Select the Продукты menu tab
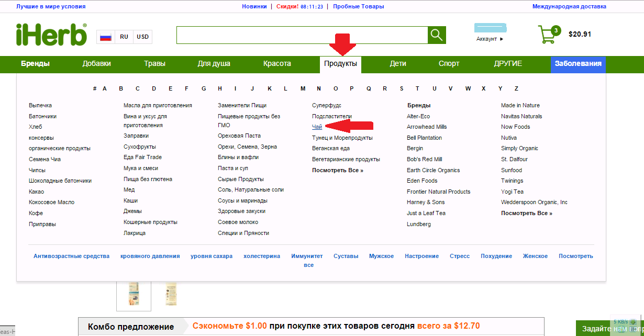Viewport: 644px width, 336px height. tap(340, 64)
